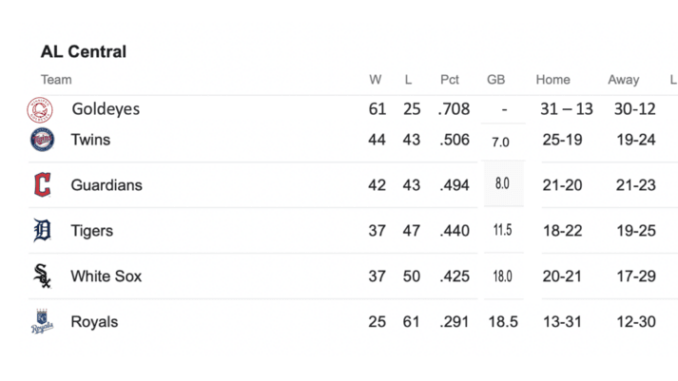The width and height of the screenshot is (678, 381).
Task: Click the Guardians 8.0 games-behind cell
Action: pyautogui.click(x=503, y=183)
